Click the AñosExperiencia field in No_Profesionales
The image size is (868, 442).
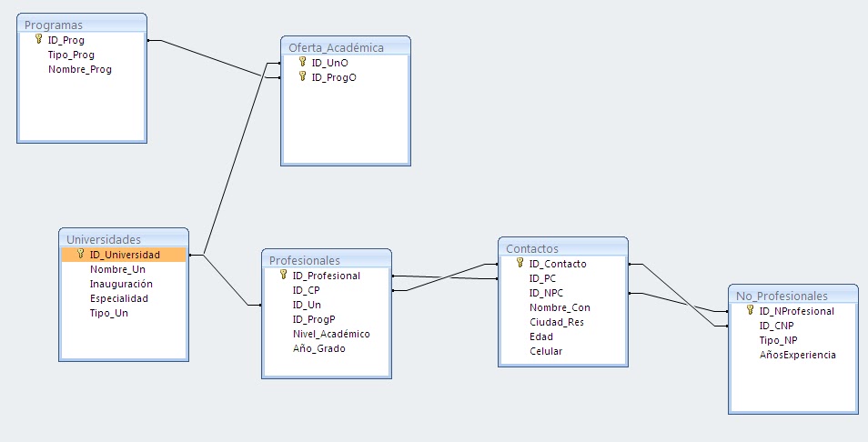797,355
